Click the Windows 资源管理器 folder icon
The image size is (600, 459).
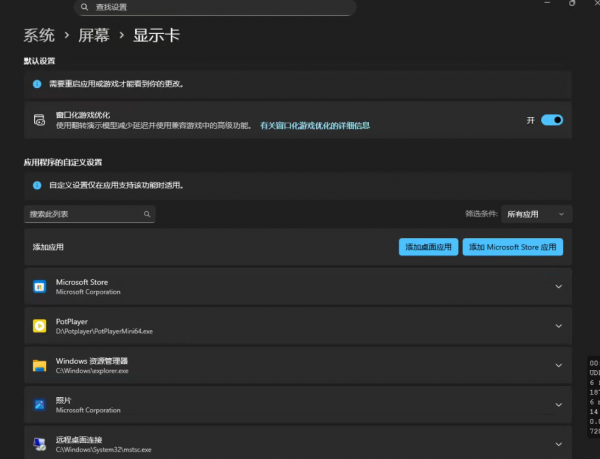click(39, 366)
